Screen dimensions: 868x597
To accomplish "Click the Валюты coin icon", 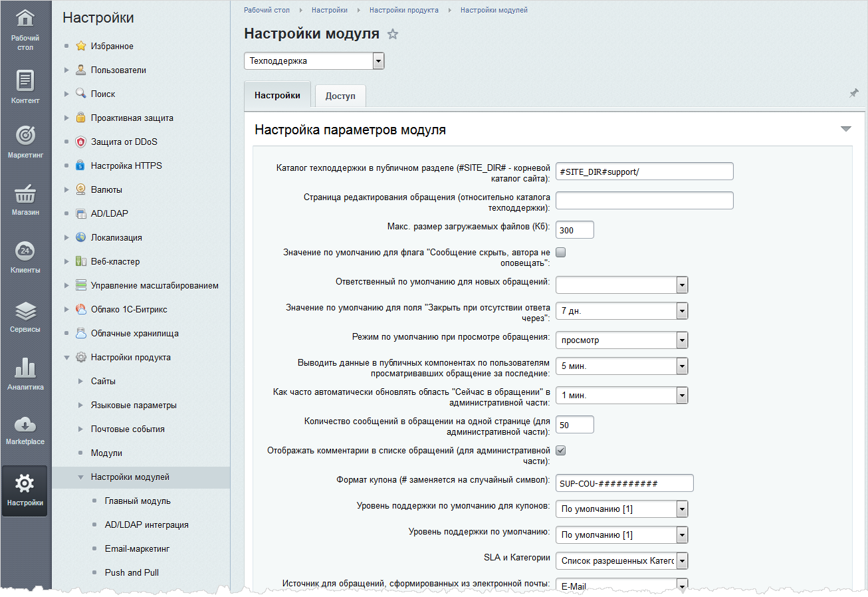I will (x=81, y=189).
